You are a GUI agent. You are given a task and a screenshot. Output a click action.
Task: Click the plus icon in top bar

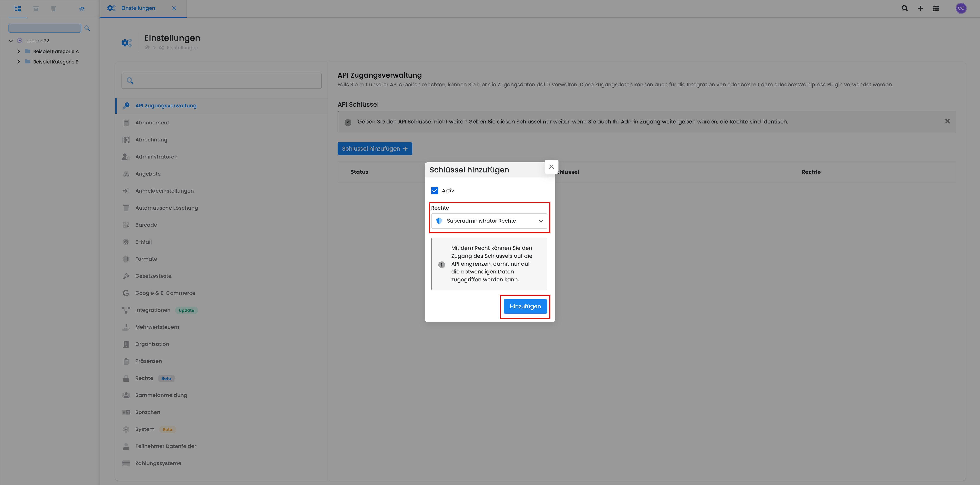(920, 8)
